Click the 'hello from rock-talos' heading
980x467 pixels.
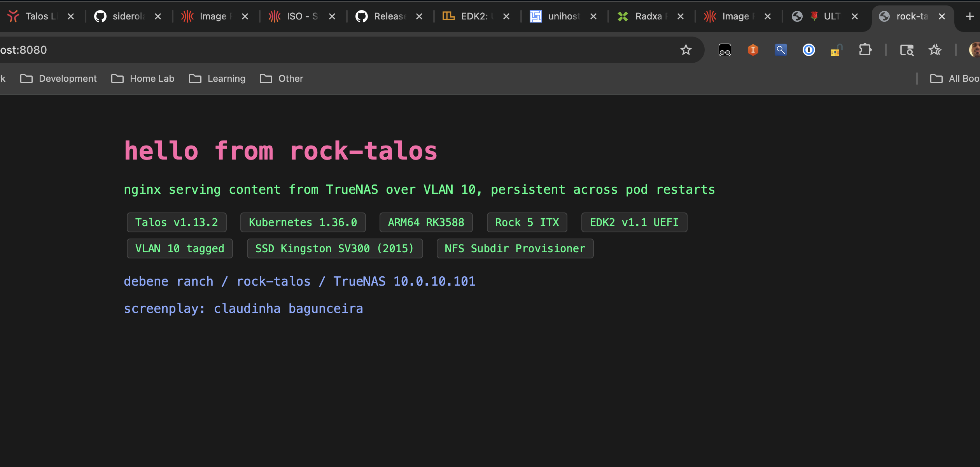(x=281, y=151)
